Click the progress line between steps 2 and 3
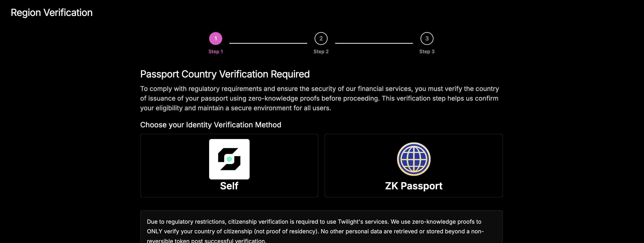The width and height of the screenshot is (644, 243). (374, 43)
